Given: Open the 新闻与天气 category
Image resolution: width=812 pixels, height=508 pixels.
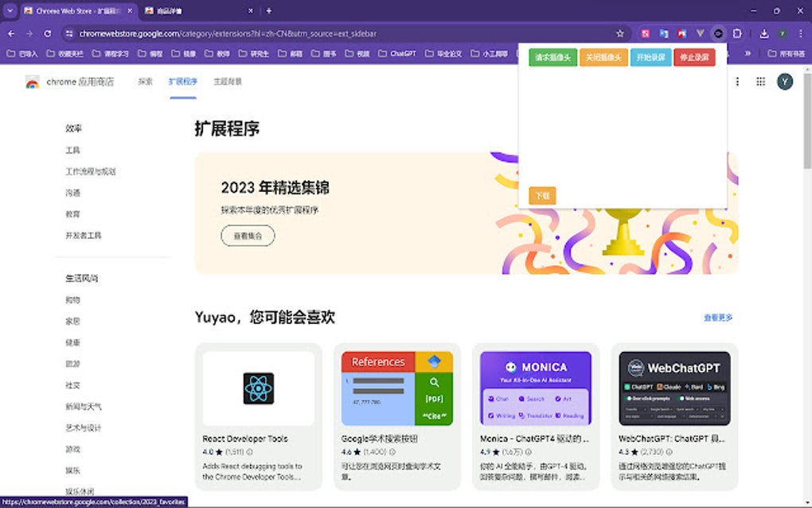Looking at the screenshot, I should [x=84, y=407].
